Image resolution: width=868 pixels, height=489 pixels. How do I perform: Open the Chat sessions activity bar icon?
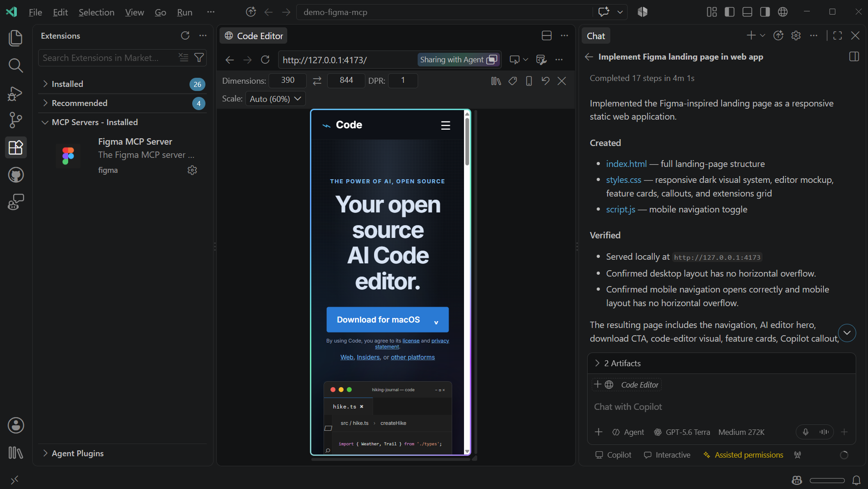point(15,202)
